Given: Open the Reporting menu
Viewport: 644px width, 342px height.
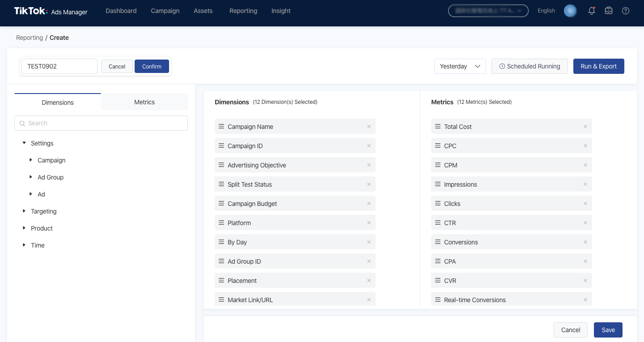Looking at the screenshot, I should pyautogui.click(x=243, y=11).
